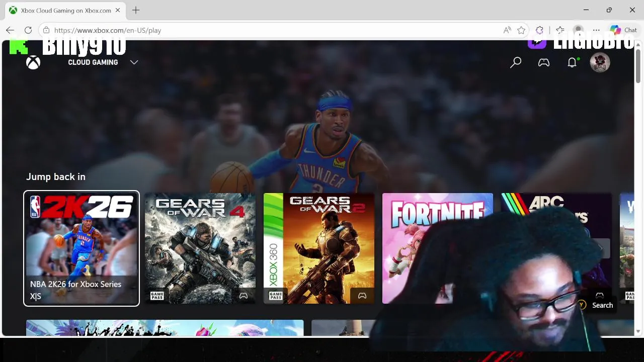Viewport: 644px width, 362px height.
Task: Click the Xbox logo icon
Action: point(33,62)
